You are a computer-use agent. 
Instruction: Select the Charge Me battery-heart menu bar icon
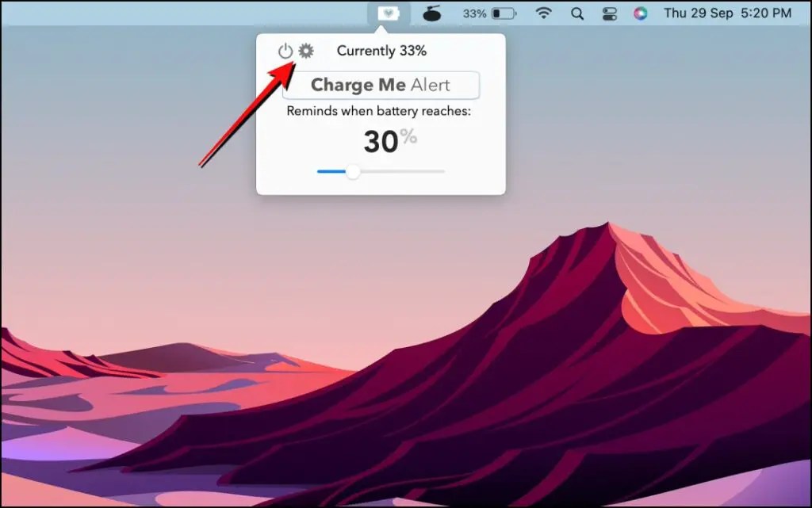pyautogui.click(x=388, y=12)
